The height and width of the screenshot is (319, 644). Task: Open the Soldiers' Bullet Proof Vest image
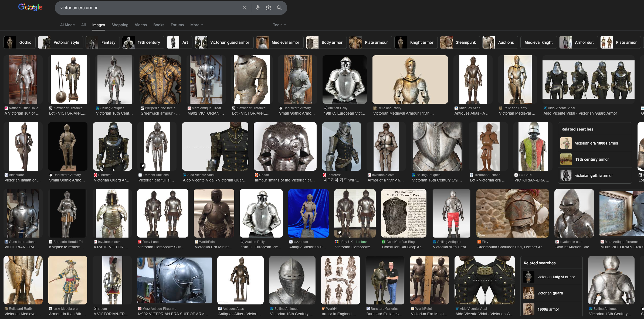pos(404,213)
